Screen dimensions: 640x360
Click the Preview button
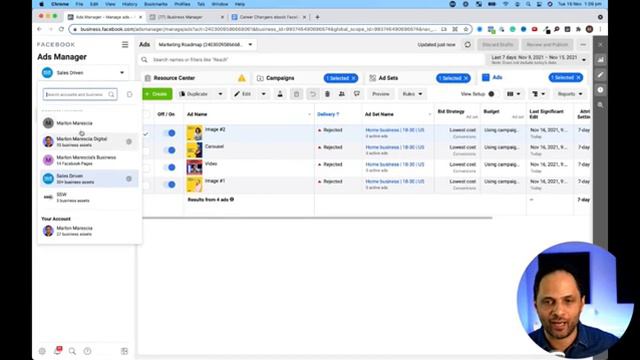381,94
